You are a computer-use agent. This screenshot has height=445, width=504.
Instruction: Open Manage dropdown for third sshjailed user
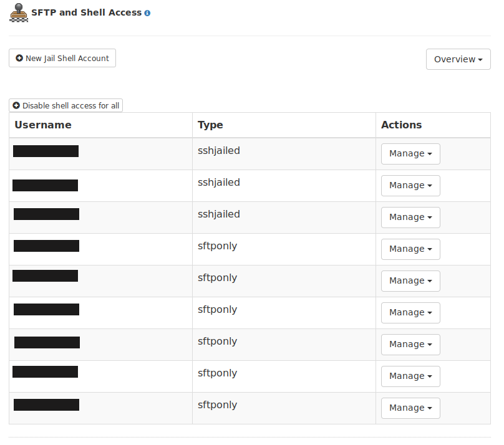pyautogui.click(x=410, y=218)
